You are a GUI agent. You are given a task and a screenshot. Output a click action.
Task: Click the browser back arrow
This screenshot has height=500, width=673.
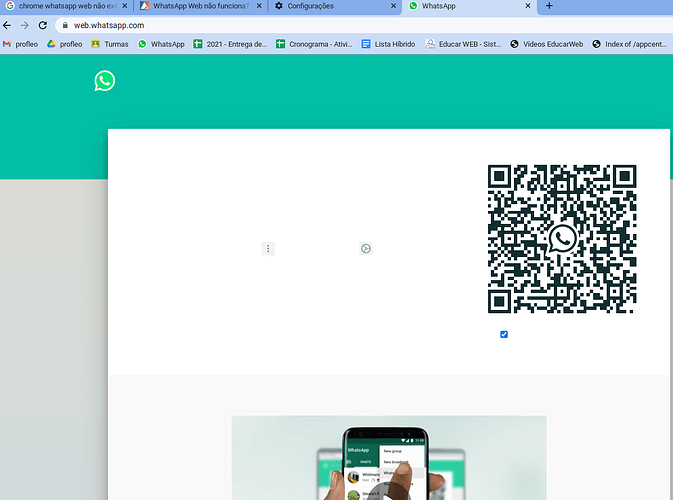(x=7, y=25)
